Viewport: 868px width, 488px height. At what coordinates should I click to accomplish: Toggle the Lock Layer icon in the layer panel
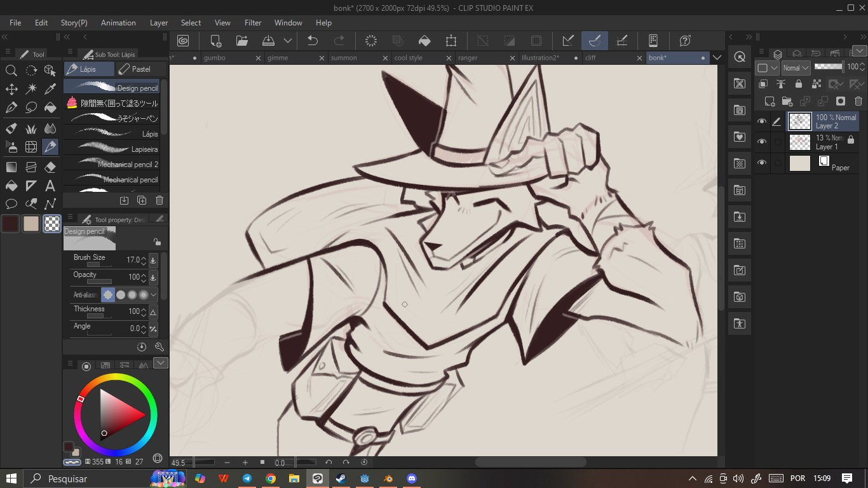[x=799, y=84]
